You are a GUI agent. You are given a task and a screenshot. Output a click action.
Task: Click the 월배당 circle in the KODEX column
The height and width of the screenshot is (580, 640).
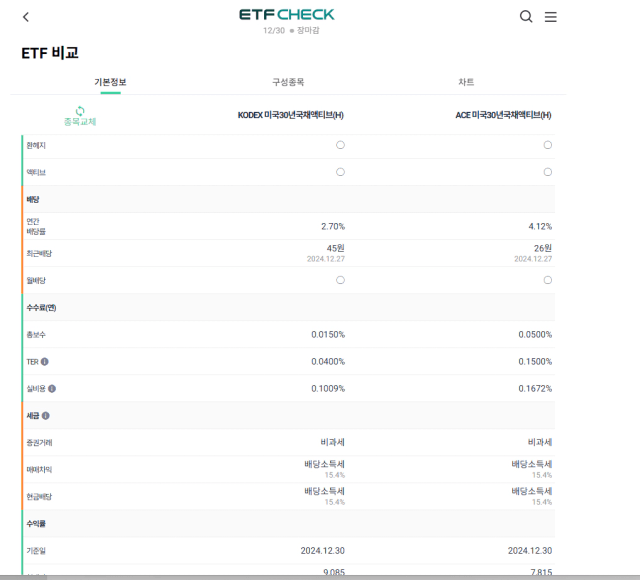coord(340,280)
